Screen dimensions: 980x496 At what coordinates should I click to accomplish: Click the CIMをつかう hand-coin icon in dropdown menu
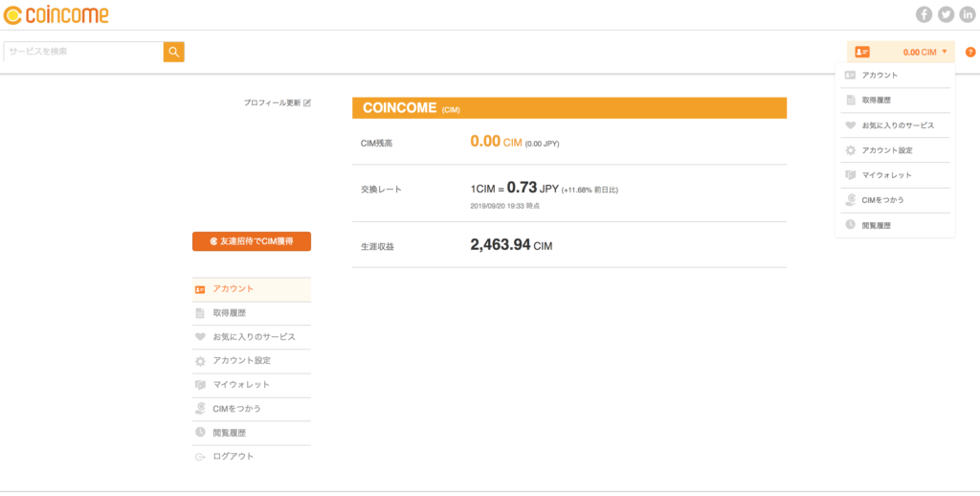coord(850,200)
